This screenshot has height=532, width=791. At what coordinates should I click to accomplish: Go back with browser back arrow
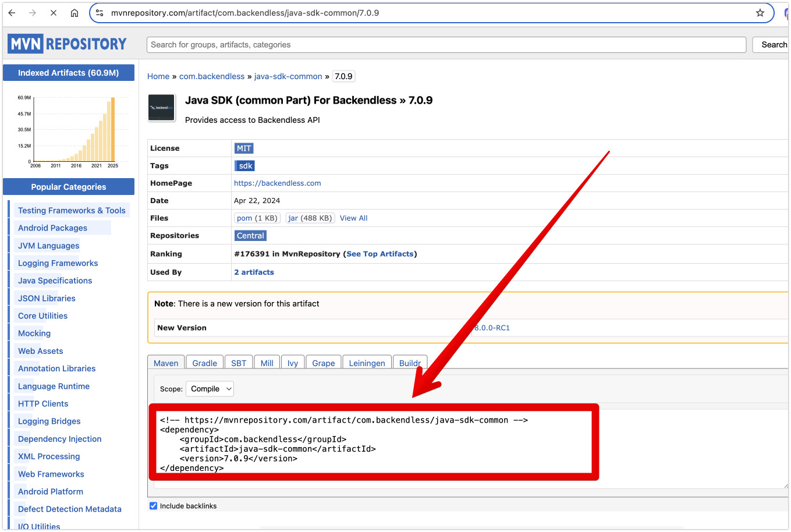(12, 13)
